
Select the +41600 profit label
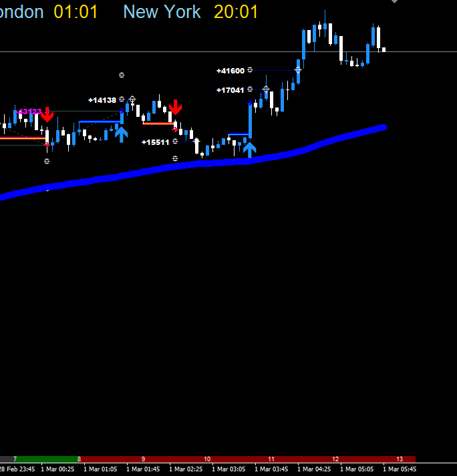pyautogui.click(x=231, y=71)
